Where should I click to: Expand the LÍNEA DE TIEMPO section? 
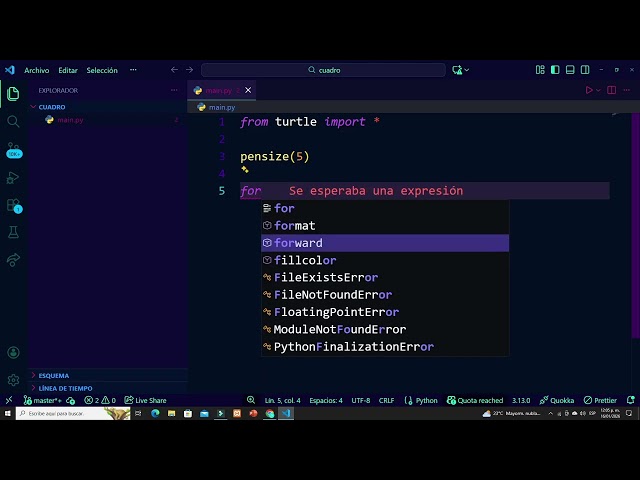(65, 388)
